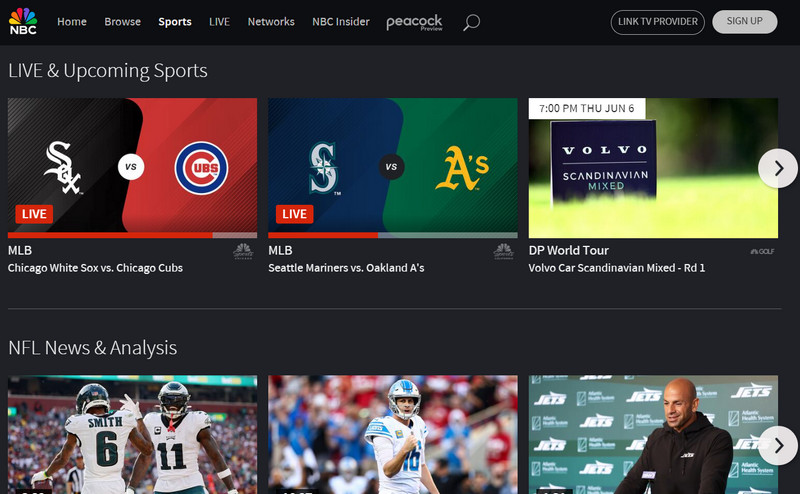
Task: Advance the LIVE & Upcoming Sports carousel
Action: click(x=778, y=168)
